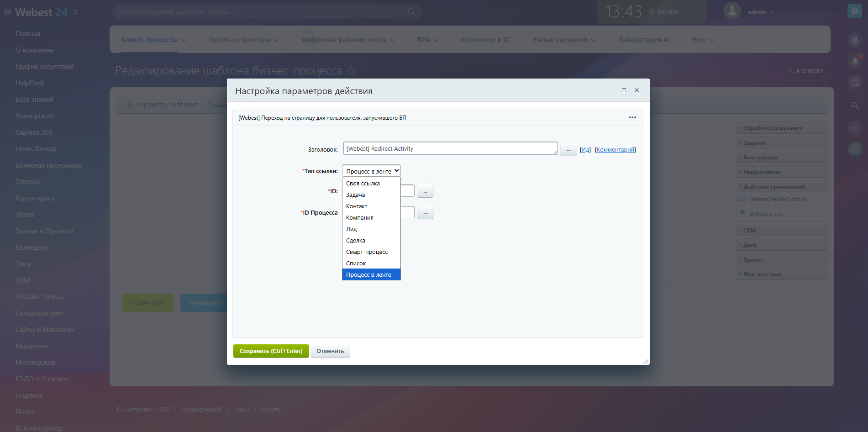The height and width of the screenshot is (432, 868).
Task: Open the ellipsis menu in the action dialog
Action: (632, 117)
